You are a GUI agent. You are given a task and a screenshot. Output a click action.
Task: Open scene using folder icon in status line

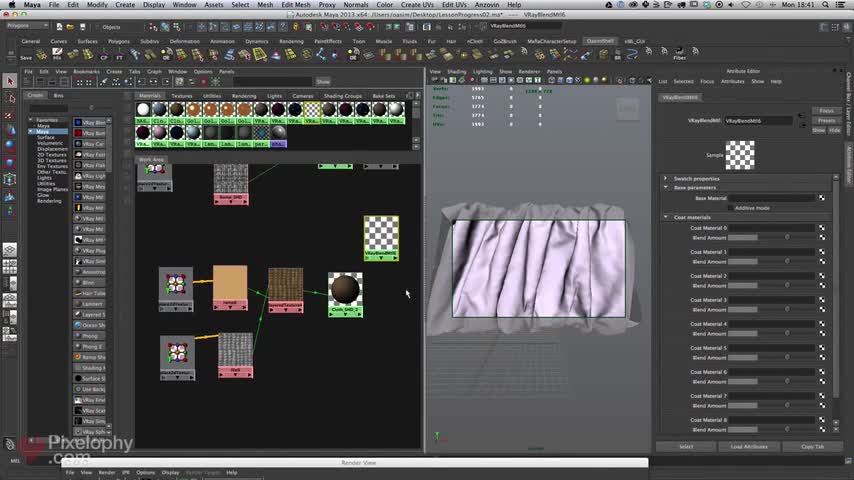(x=70, y=26)
